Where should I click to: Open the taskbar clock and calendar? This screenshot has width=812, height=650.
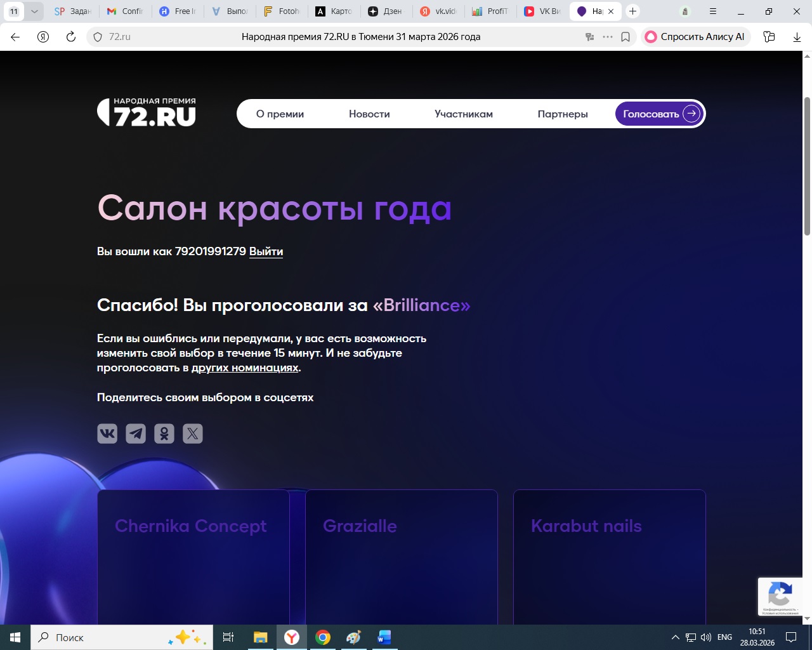pos(757,637)
